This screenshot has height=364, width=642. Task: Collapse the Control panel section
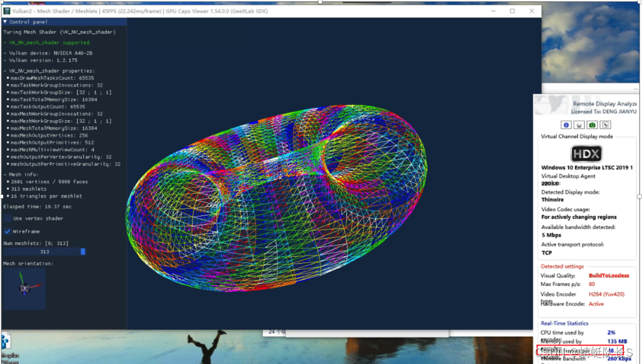6,20
